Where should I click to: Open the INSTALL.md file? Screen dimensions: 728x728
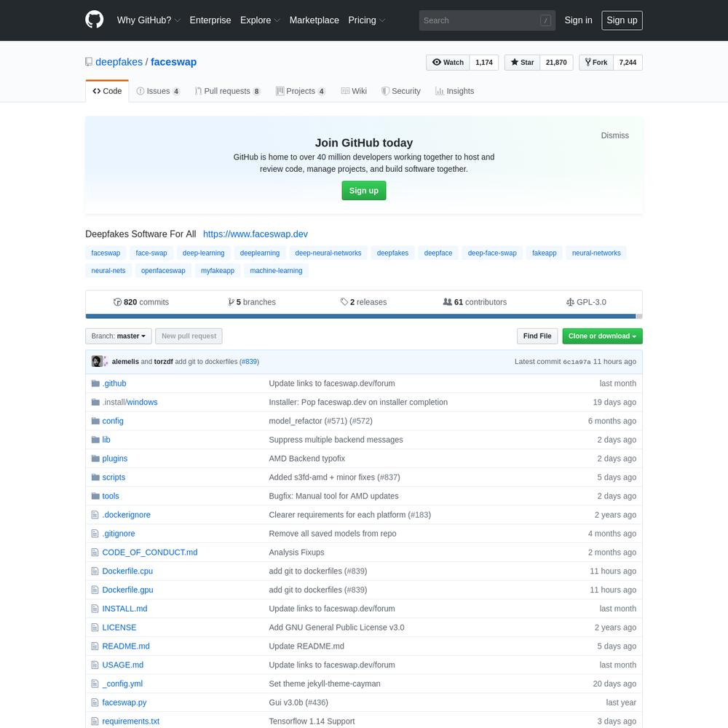point(124,608)
